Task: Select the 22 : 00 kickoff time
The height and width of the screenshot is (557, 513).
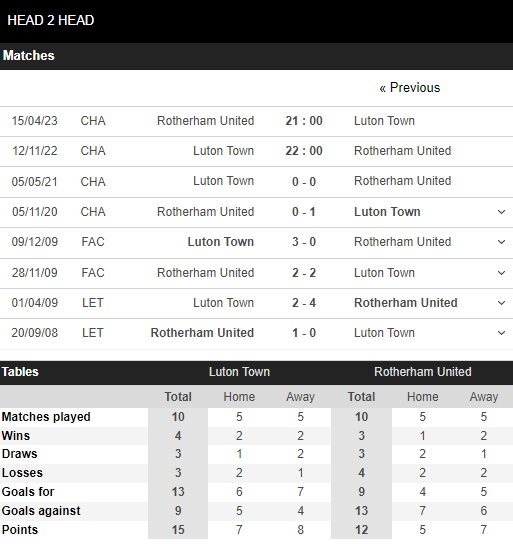Action: (304, 151)
